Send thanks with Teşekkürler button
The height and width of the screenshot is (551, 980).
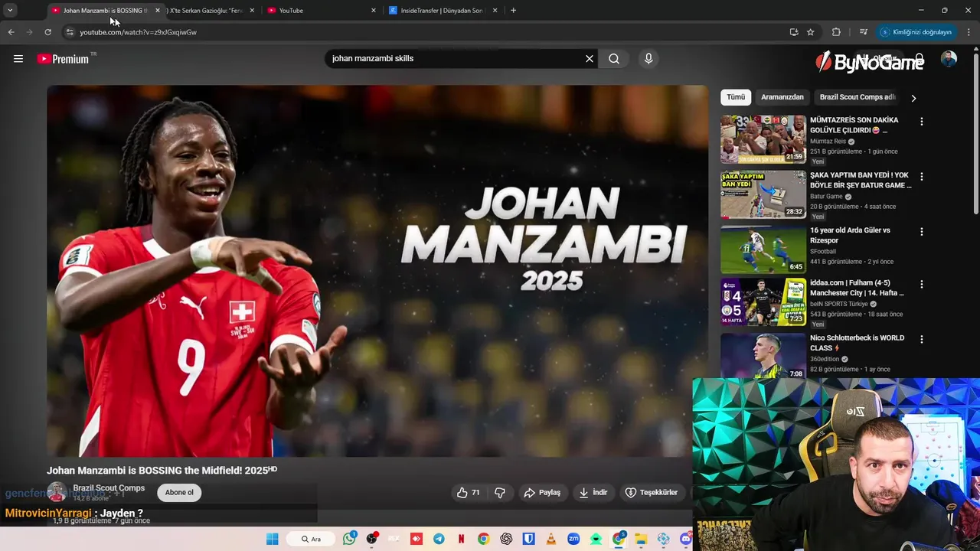(652, 493)
